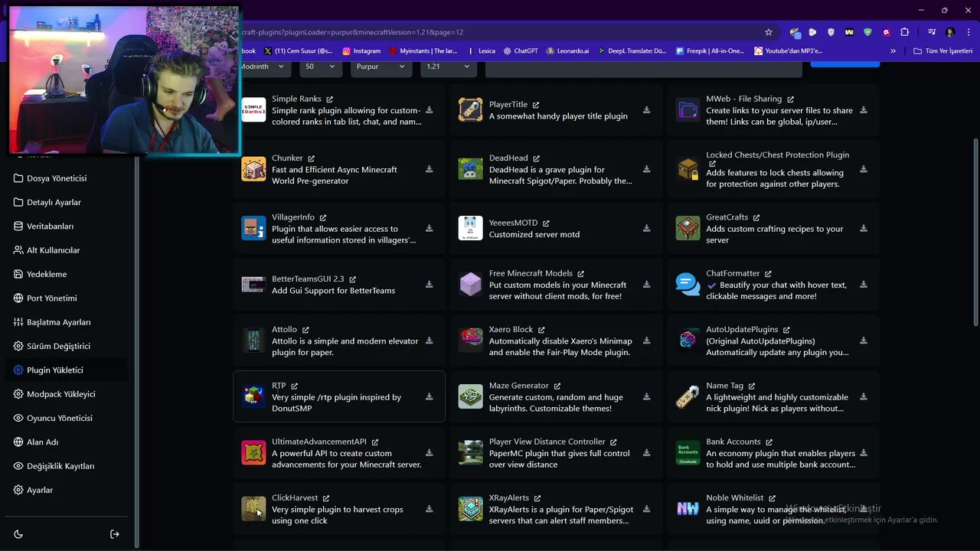
Task: Open the ChatGPT bookmark
Action: tap(521, 51)
